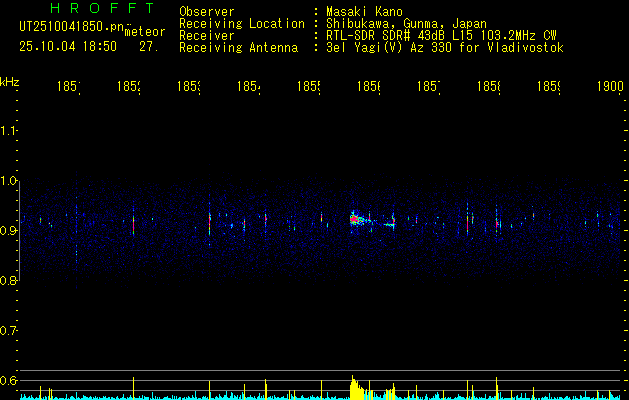Screen dimensions: 629x400
Task: Click the 1854 time axis label
Action: tap(249, 87)
